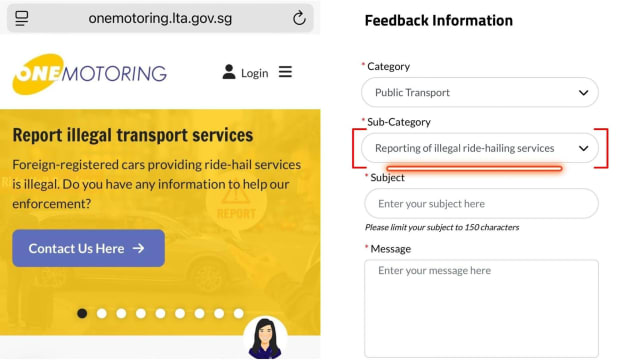Expand the Category dropdown showing Public Transport
The height and width of the screenshot is (360, 640).
(x=480, y=92)
